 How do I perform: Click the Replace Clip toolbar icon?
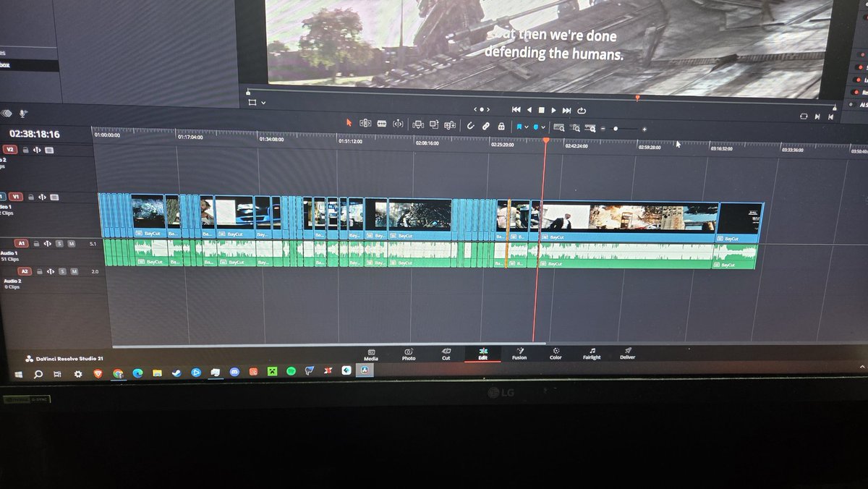point(449,124)
